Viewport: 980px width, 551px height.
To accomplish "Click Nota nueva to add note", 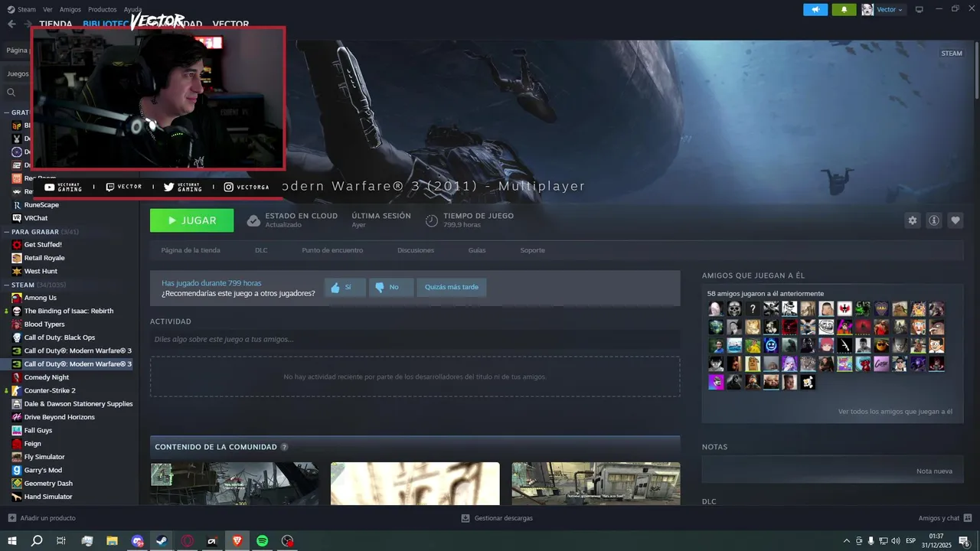I will (x=934, y=471).
